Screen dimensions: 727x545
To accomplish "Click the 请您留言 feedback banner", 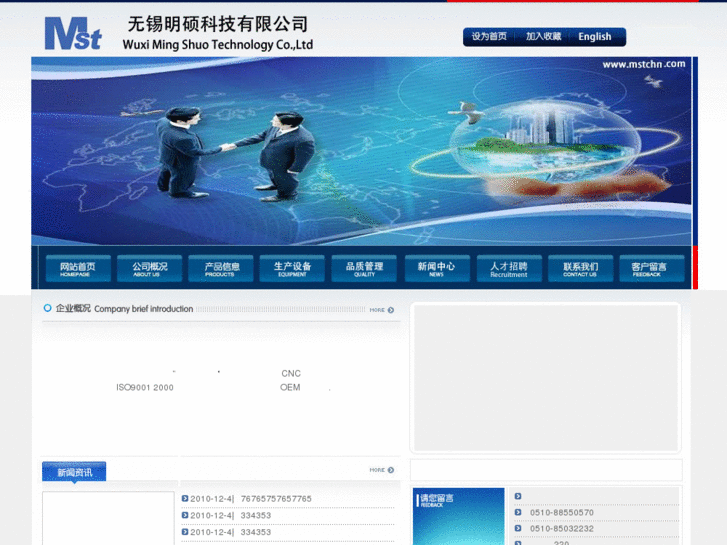I will tap(458, 516).
